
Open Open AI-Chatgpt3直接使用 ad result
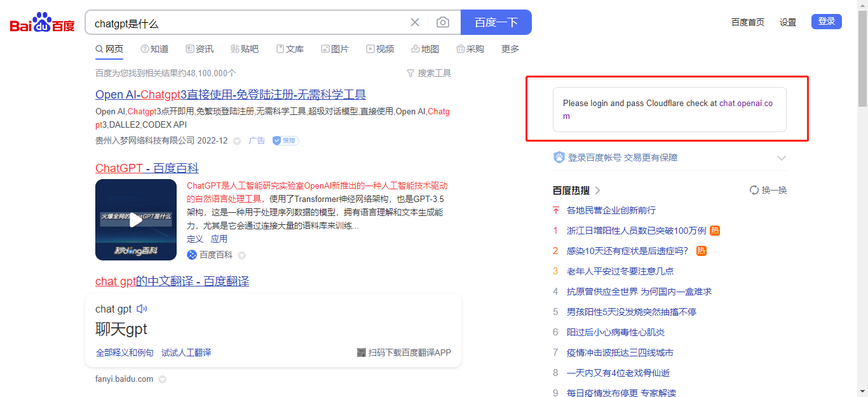click(x=231, y=95)
